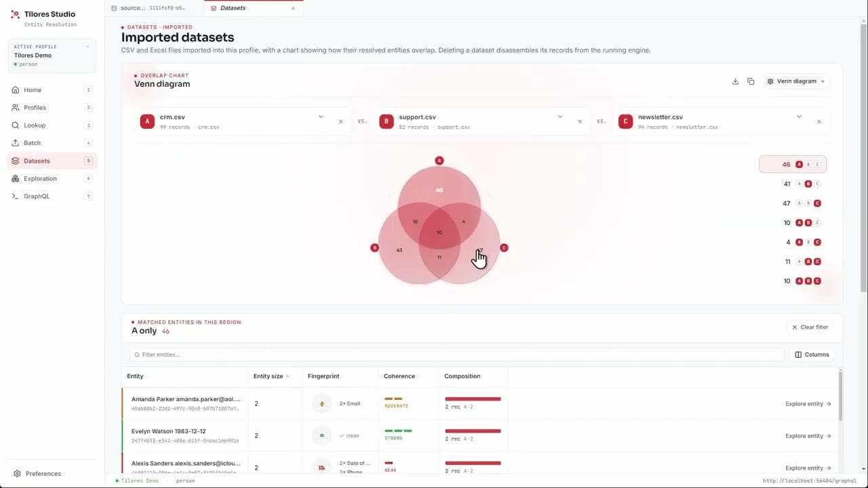Click the Filter entities search field
Screen dimensions: 868x488
(456, 354)
